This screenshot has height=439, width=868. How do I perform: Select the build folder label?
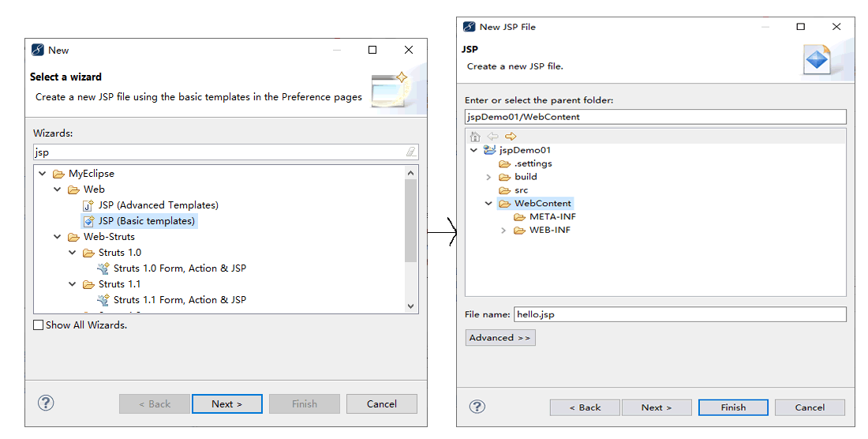(526, 177)
